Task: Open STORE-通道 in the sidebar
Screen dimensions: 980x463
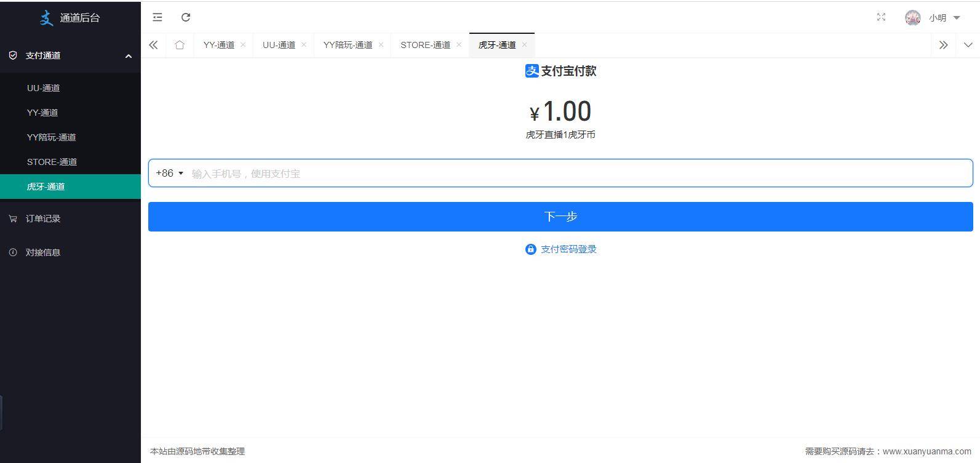Action: pos(70,162)
